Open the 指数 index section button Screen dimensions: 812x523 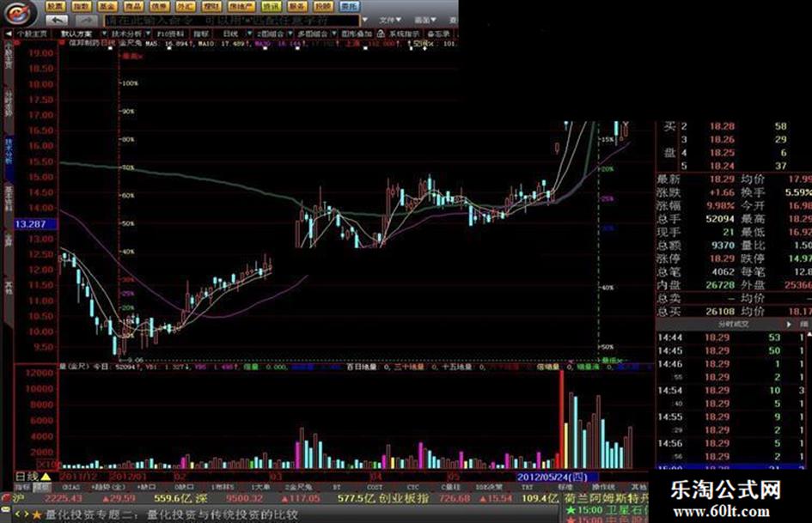pos(81,6)
